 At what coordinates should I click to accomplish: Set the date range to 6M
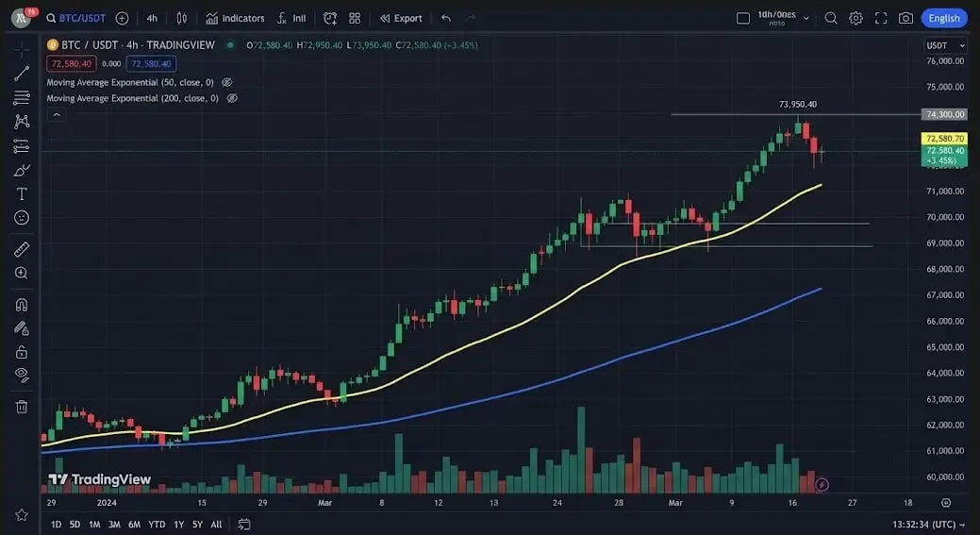[134, 525]
